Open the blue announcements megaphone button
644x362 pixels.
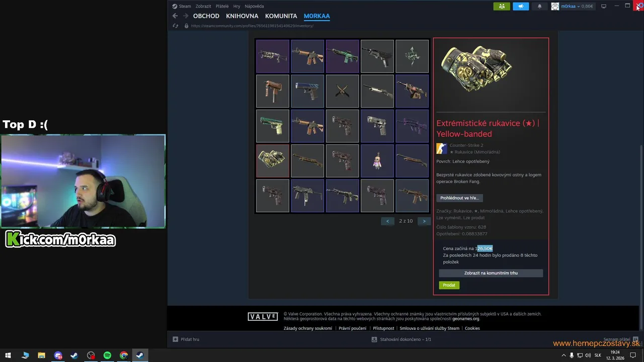pyautogui.click(x=521, y=6)
